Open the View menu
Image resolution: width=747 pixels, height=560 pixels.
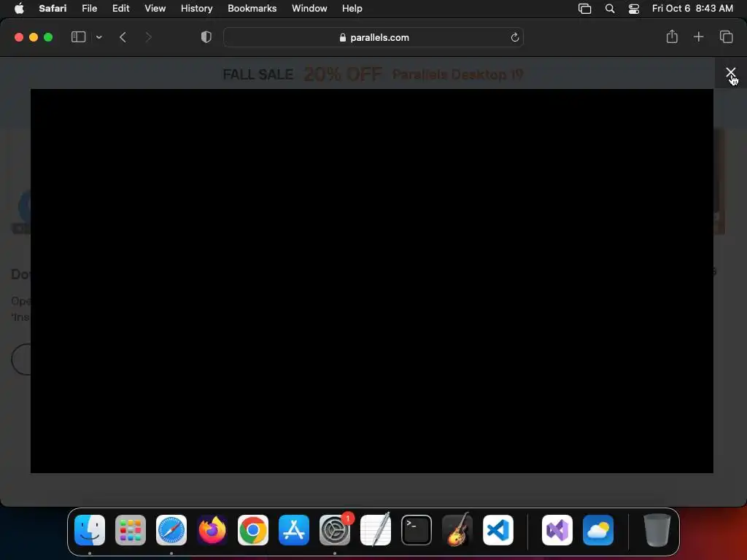(x=155, y=8)
